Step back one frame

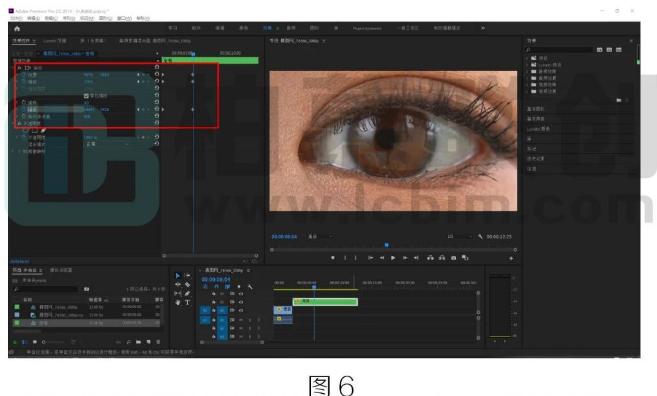tap(382, 258)
